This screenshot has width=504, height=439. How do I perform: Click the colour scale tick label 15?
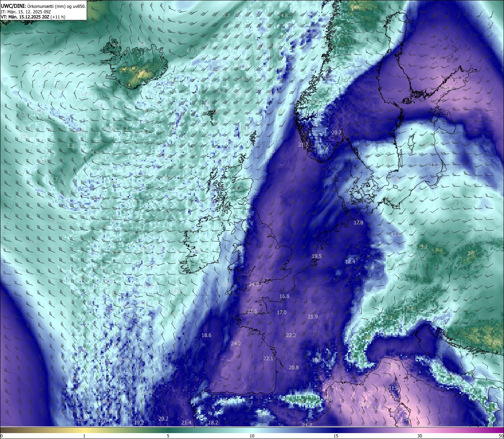336,436
